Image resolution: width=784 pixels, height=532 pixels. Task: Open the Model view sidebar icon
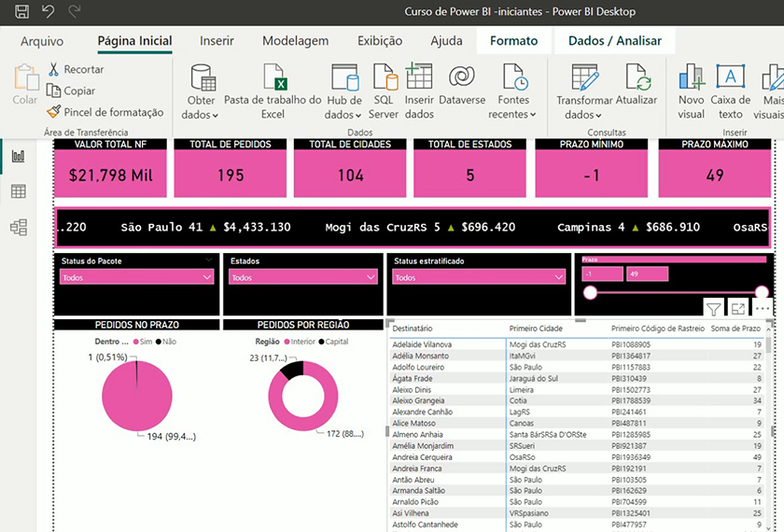(18, 227)
